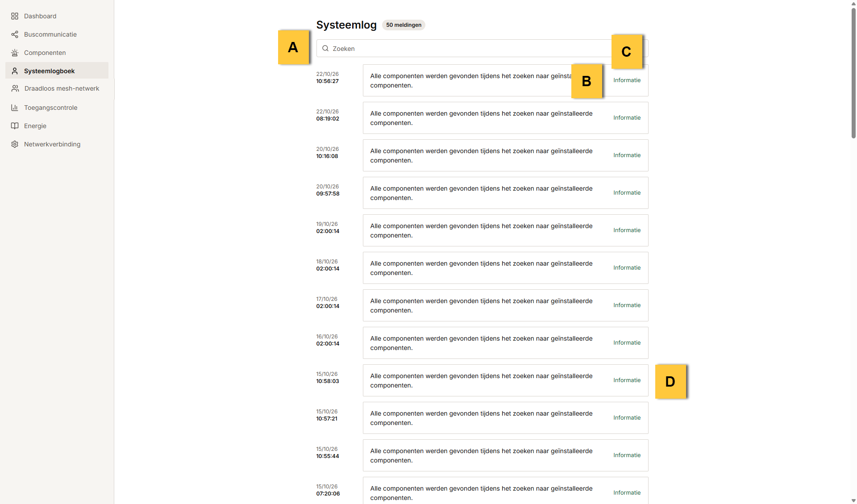This screenshot has width=857, height=504.
Task: Click the Energie book icon
Action: click(15, 126)
